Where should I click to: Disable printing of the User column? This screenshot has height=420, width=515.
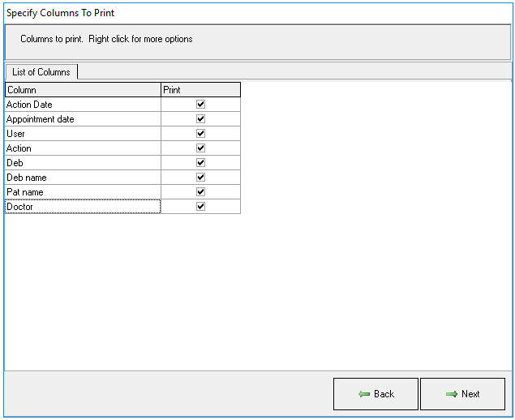201,134
